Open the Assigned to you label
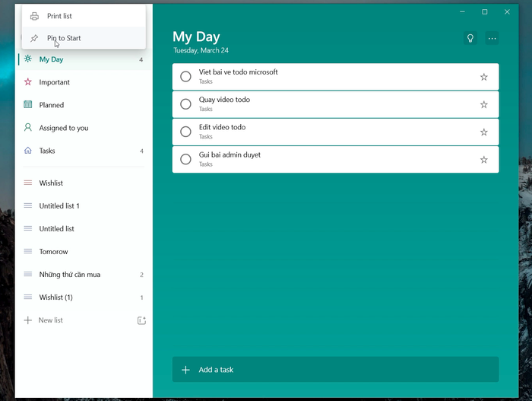This screenshot has width=532, height=401. click(64, 128)
